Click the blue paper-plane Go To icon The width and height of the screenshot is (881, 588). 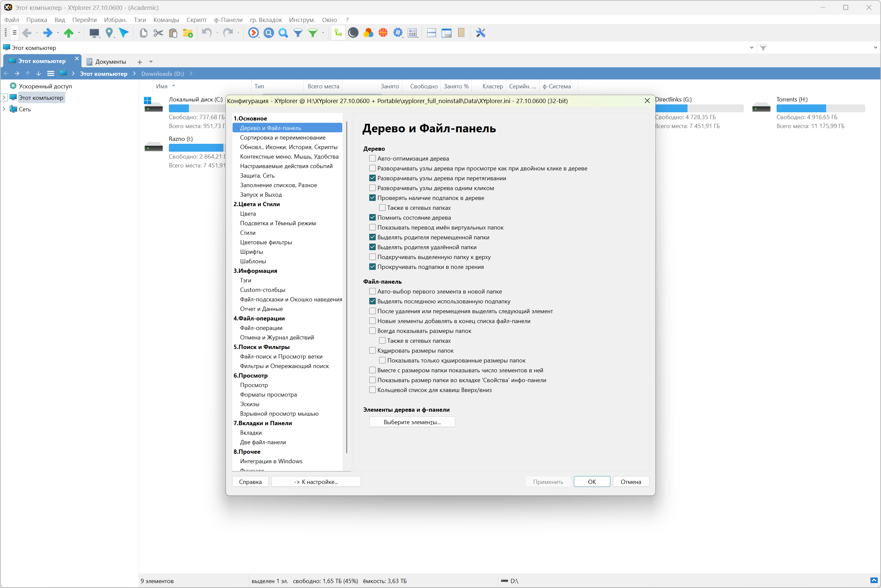pyautogui.click(x=124, y=33)
